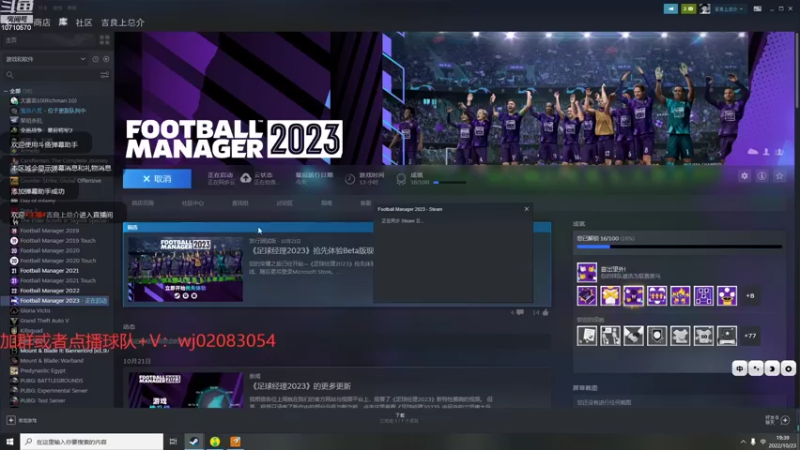Close the Football Manager 2023 - Steam dialog
The image size is (800, 450).
(527, 209)
